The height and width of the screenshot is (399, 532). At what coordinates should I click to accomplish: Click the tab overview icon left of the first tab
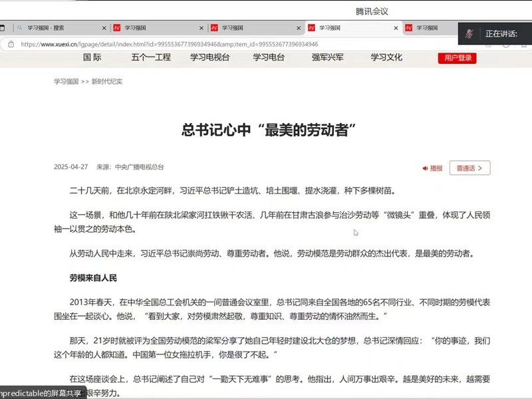[3, 28]
